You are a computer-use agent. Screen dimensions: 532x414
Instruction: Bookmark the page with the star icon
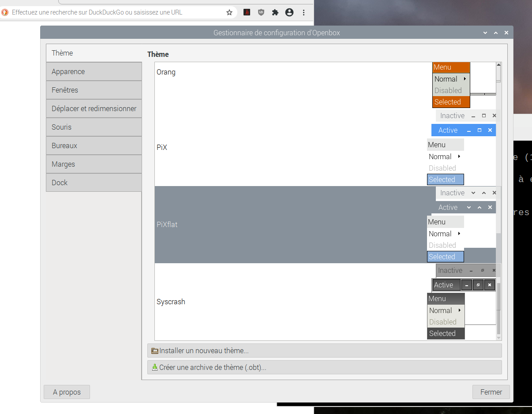coord(229,12)
